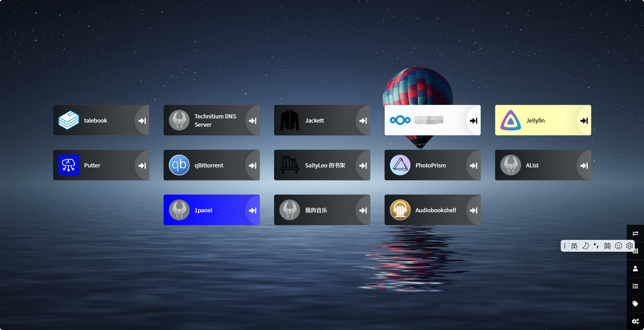Image resolution: width=644 pixels, height=330 pixels.
Task: Open the emoji smiley in input toolbar
Action: point(618,246)
